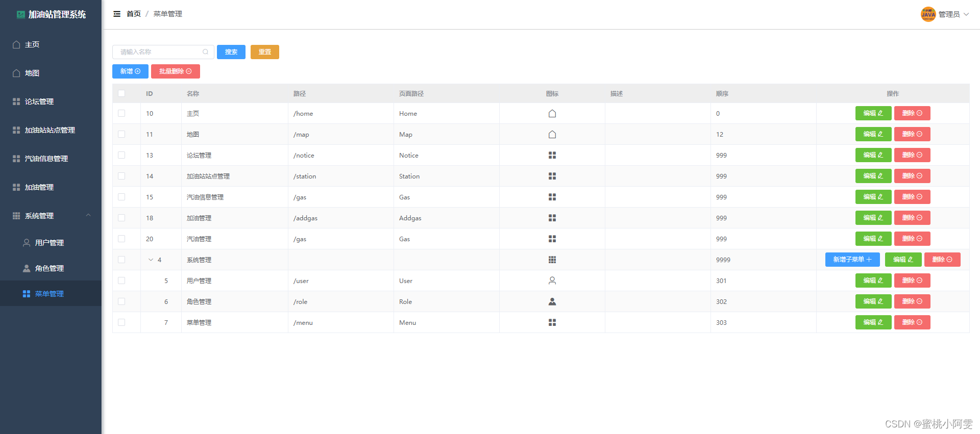Click 编辑 button for row 用户管理

(x=873, y=280)
